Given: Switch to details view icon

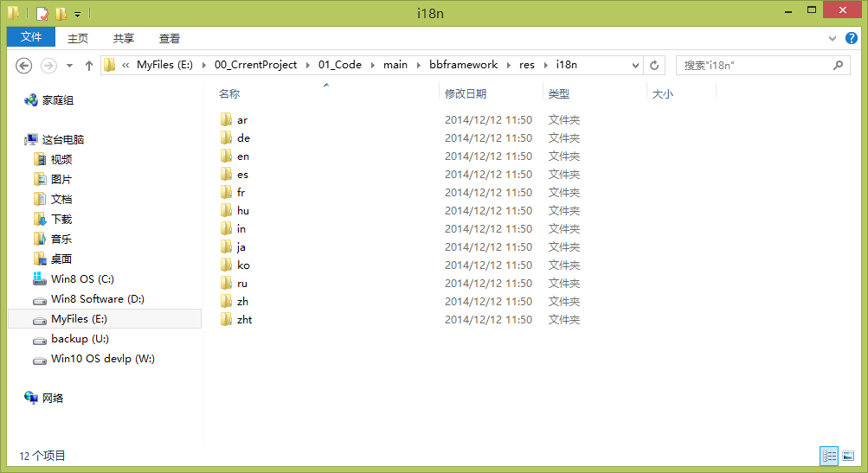Looking at the screenshot, I should (x=829, y=456).
